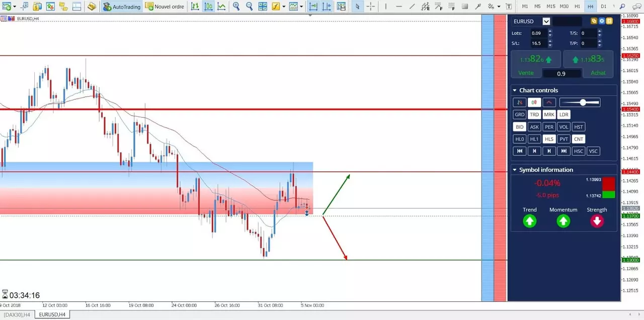Toggle the BID line button
The height and width of the screenshot is (320, 644).
tap(520, 127)
